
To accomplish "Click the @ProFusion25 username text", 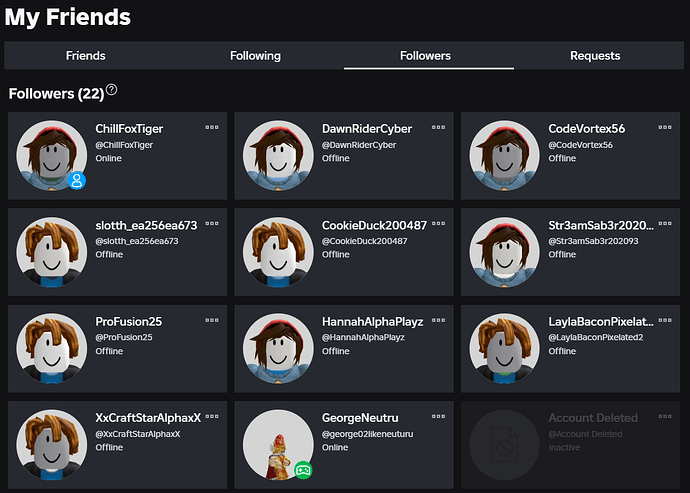I will (x=124, y=337).
